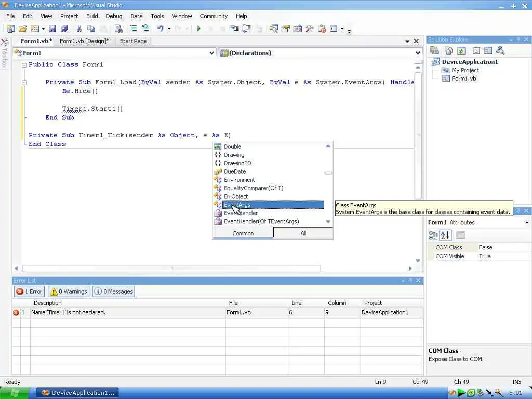Open the Community menu

[x=214, y=16]
